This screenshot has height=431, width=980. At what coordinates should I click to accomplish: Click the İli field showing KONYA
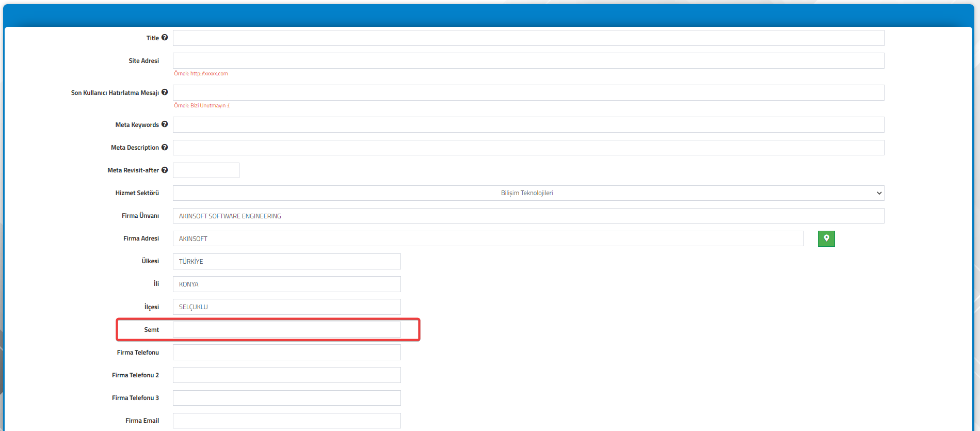pos(287,284)
